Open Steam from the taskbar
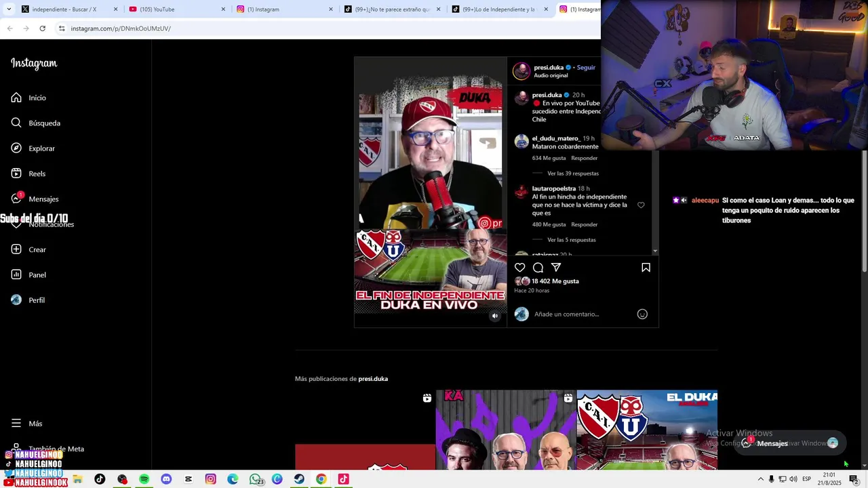868x488 pixels. 299,479
